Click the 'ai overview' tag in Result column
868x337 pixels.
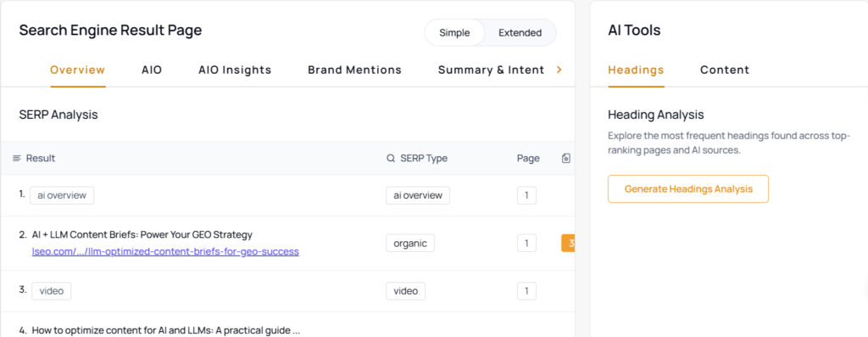(x=62, y=195)
